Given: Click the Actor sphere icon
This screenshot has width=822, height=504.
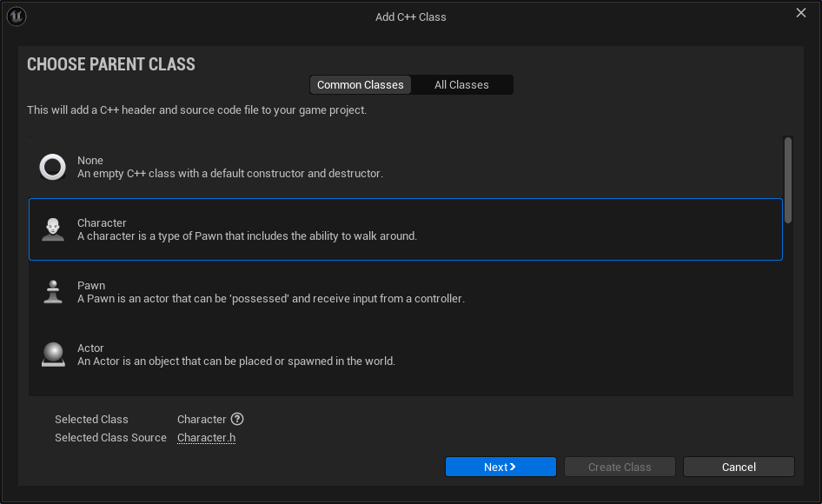Looking at the screenshot, I should (53, 355).
